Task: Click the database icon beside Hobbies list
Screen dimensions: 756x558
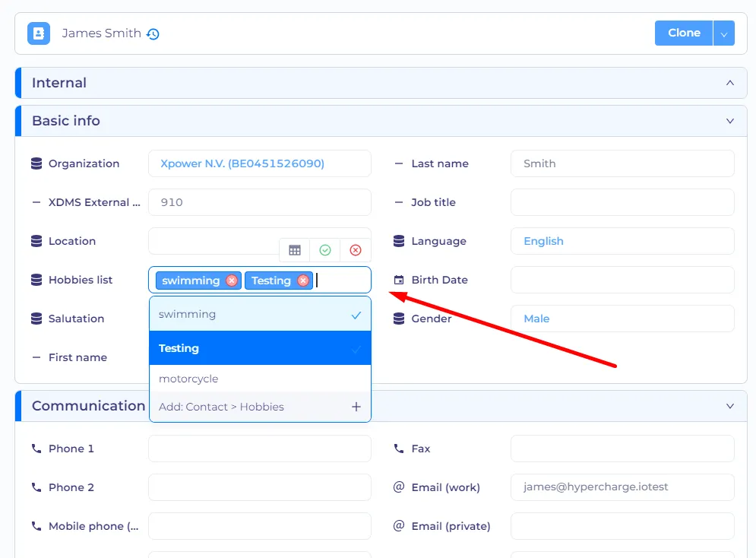Action: (36, 280)
